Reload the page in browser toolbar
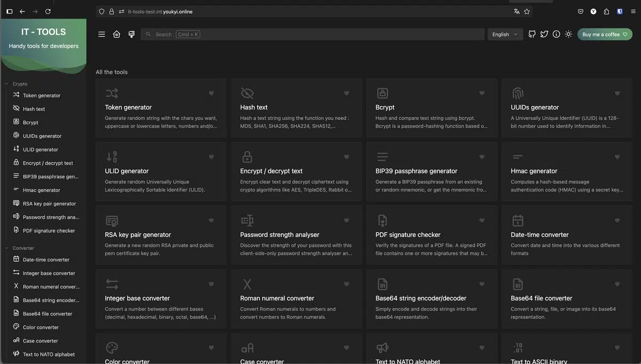The height and width of the screenshot is (364, 641). 48,11
